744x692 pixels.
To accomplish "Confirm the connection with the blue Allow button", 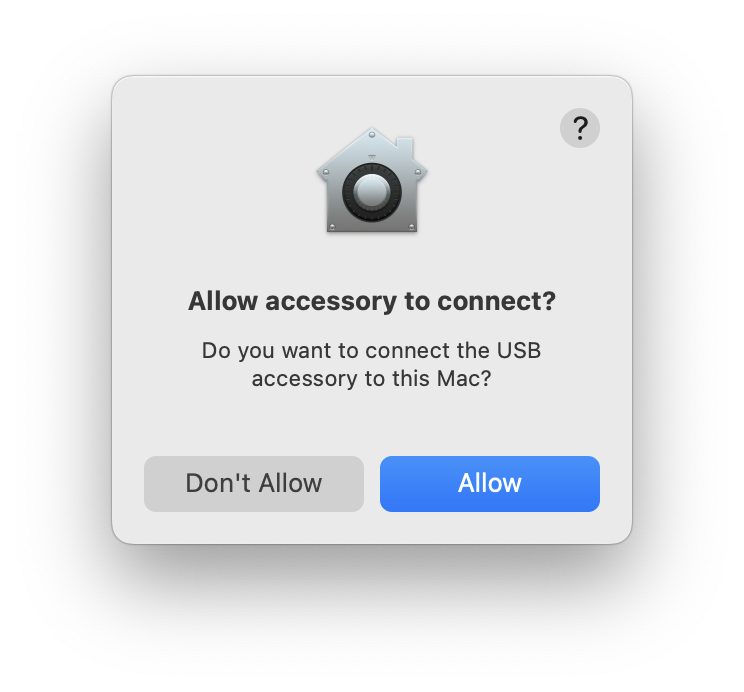I will [490, 484].
